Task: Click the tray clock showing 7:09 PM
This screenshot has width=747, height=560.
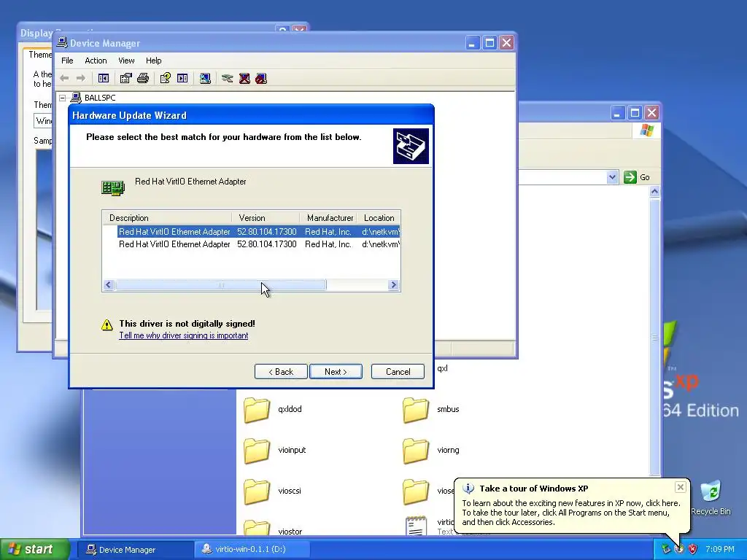Action: coord(719,550)
